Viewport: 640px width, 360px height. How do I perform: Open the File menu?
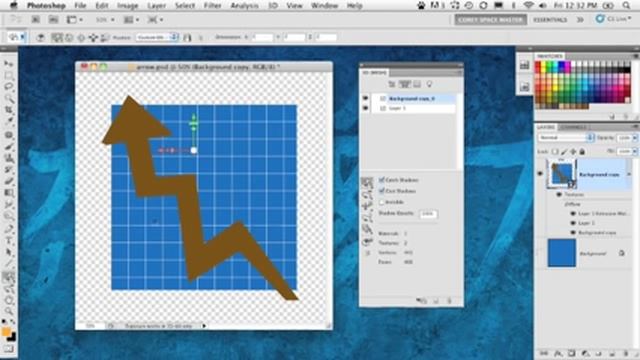click(x=80, y=6)
